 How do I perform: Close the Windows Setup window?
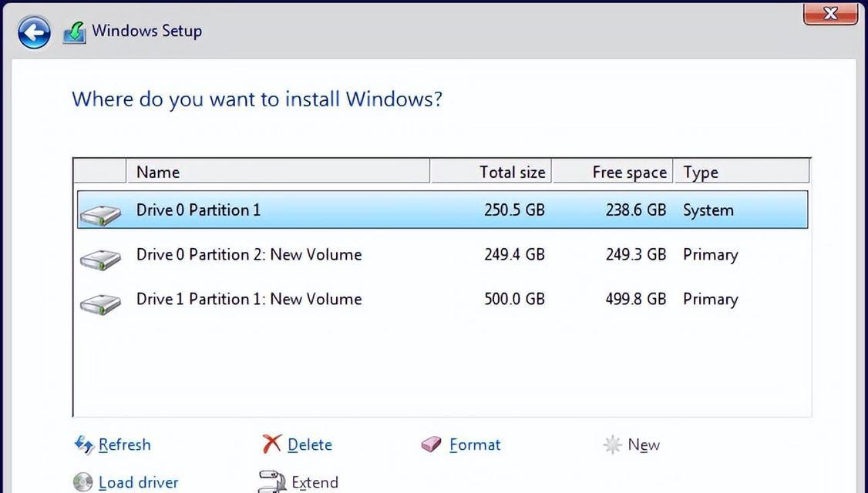click(x=829, y=13)
